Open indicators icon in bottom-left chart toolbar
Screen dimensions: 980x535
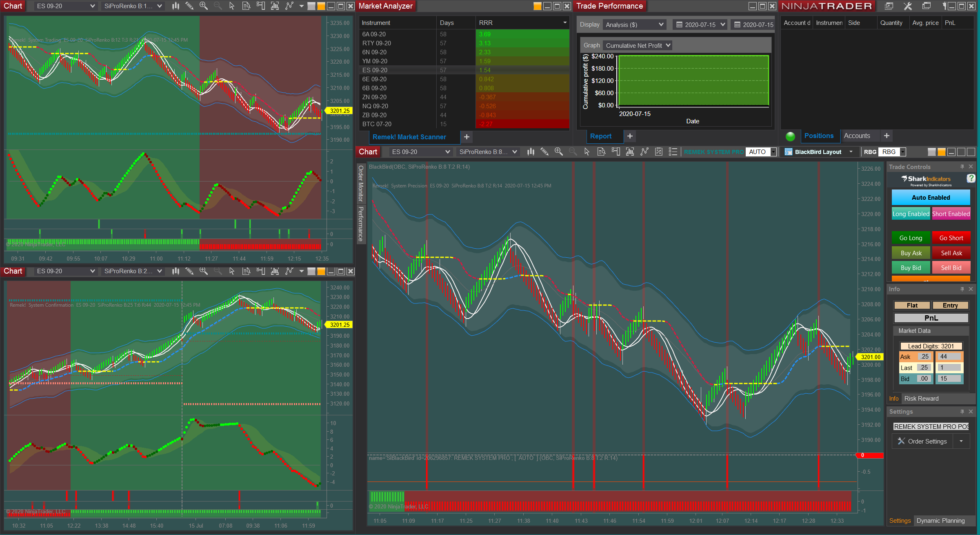[275, 271]
